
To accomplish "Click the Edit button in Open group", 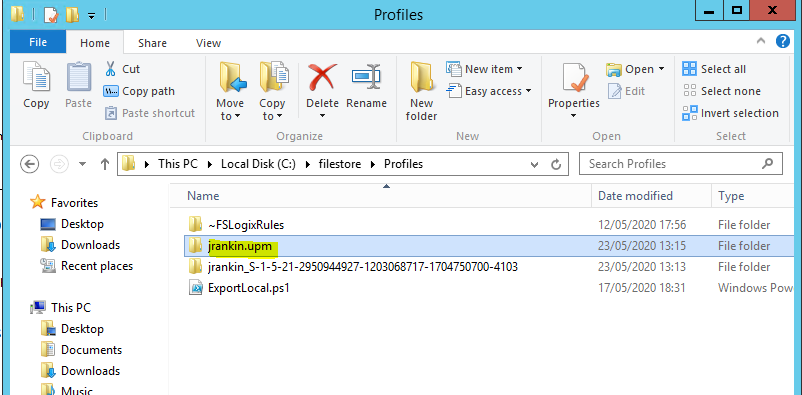I will point(627,91).
